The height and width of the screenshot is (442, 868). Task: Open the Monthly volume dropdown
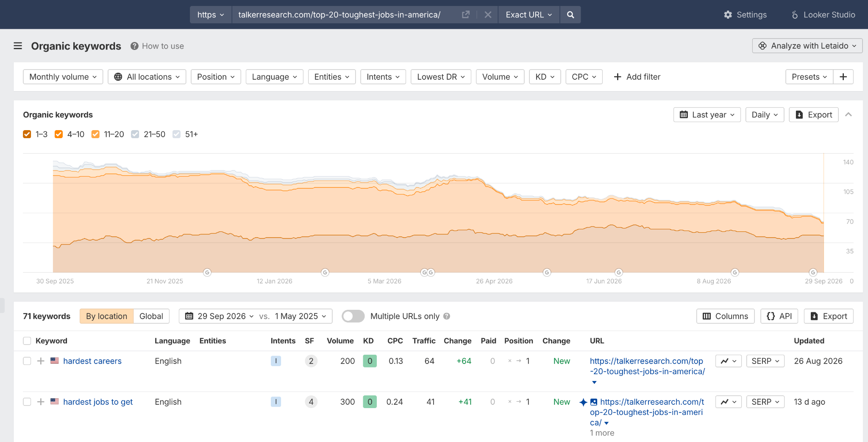click(x=63, y=77)
